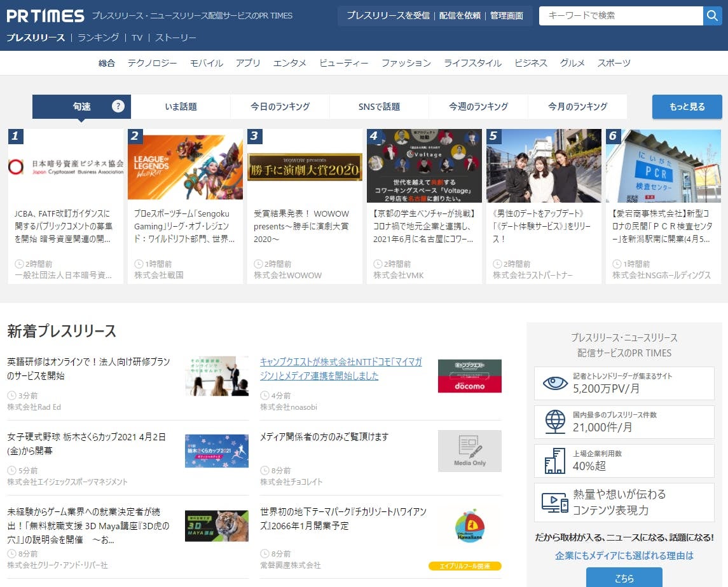
Task: Focus the キーワードで検索 search field
Action: coord(621,16)
